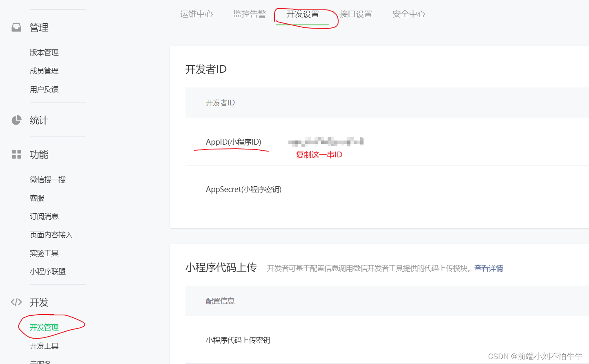Open 小程序联盟 in the sidebar
Screen dimensions: 589x364
point(48,271)
